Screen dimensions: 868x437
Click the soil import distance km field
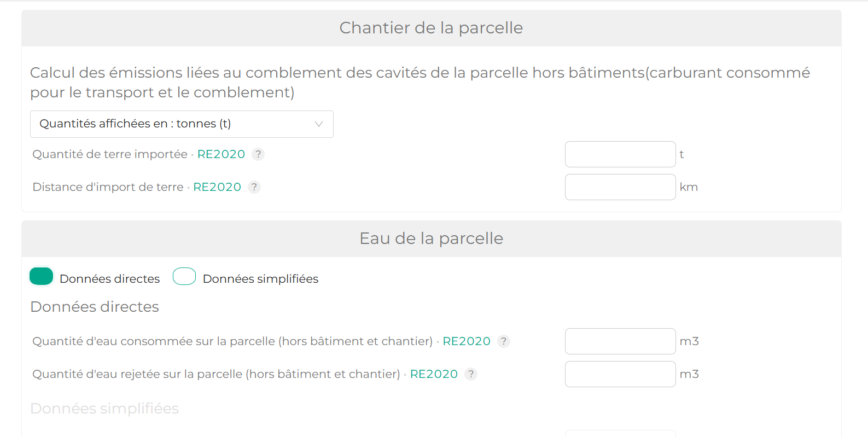(620, 187)
